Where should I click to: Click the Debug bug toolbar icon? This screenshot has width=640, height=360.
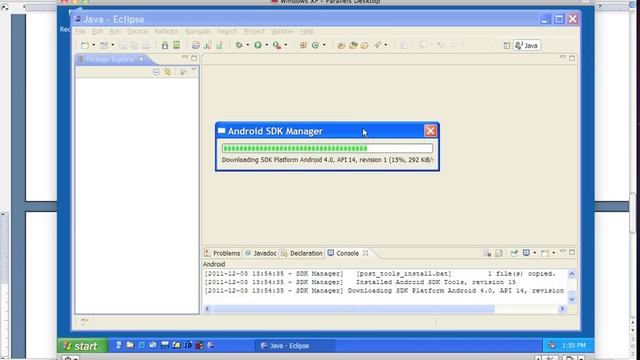coord(239,45)
